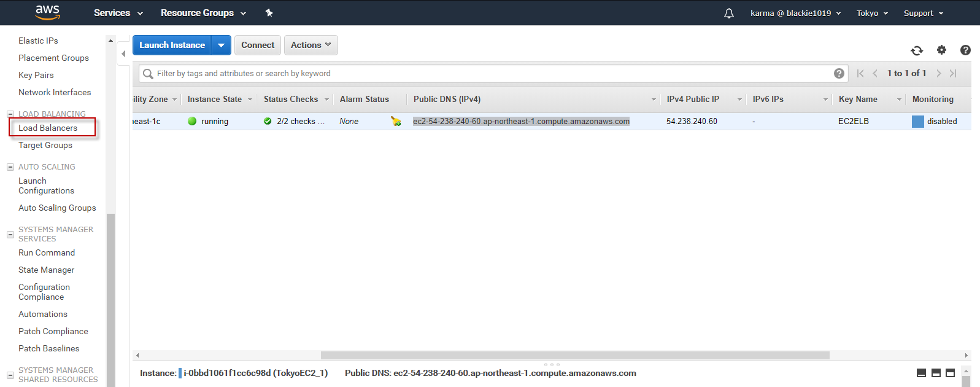Screen dimensions: 980x387
Task: Click the alarm status create icon
Action: (x=396, y=122)
